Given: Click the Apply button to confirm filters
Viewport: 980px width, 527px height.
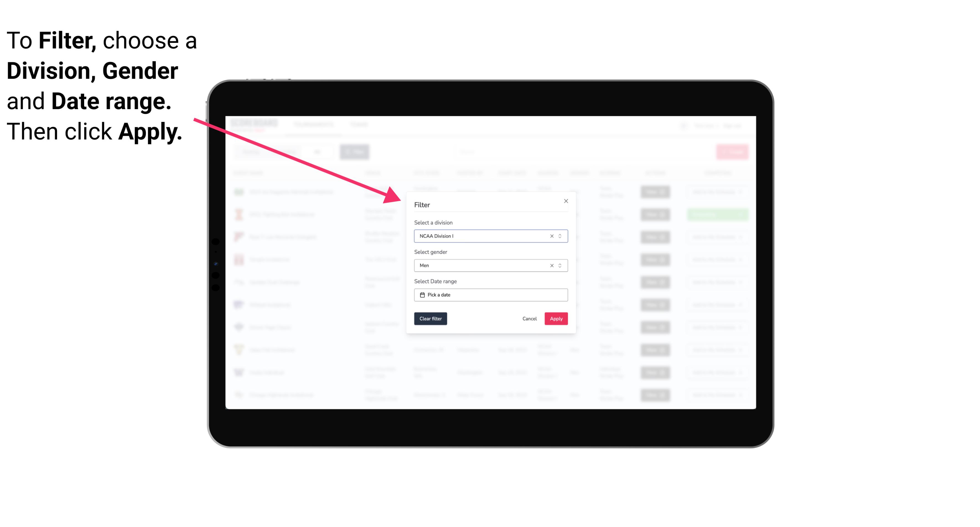Looking at the screenshot, I should click(556, 319).
